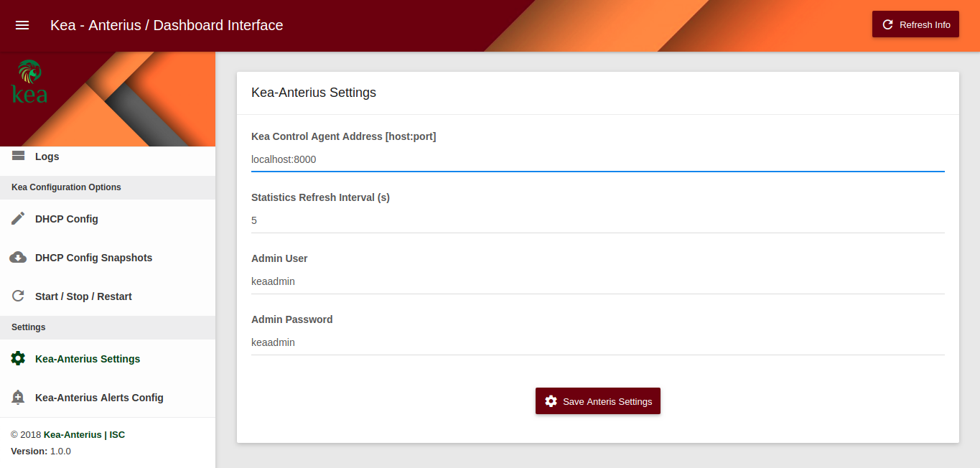The height and width of the screenshot is (468, 980).
Task: Click the Kea-Anterius Settings gear icon
Action: [19, 359]
